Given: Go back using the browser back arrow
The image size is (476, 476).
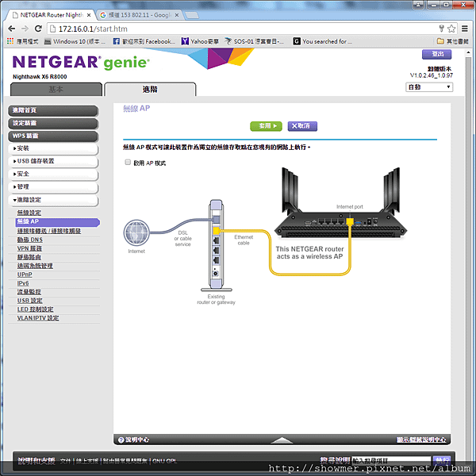Looking at the screenshot, I should click(x=12, y=29).
